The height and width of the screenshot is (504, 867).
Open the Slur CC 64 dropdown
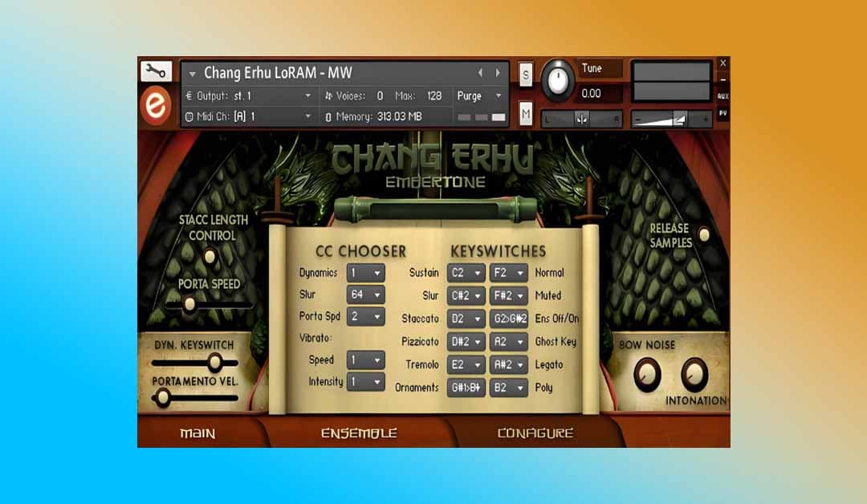point(365,295)
